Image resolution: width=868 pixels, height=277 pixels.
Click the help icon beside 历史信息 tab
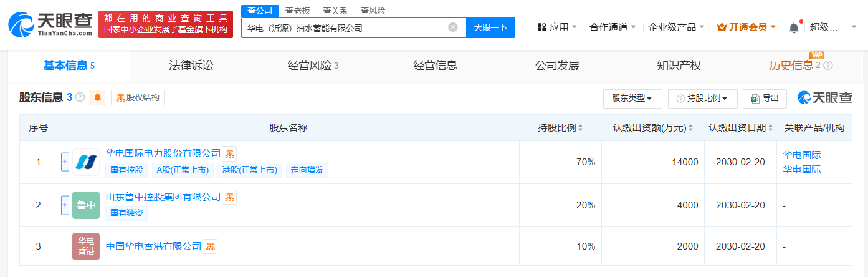[x=828, y=65]
